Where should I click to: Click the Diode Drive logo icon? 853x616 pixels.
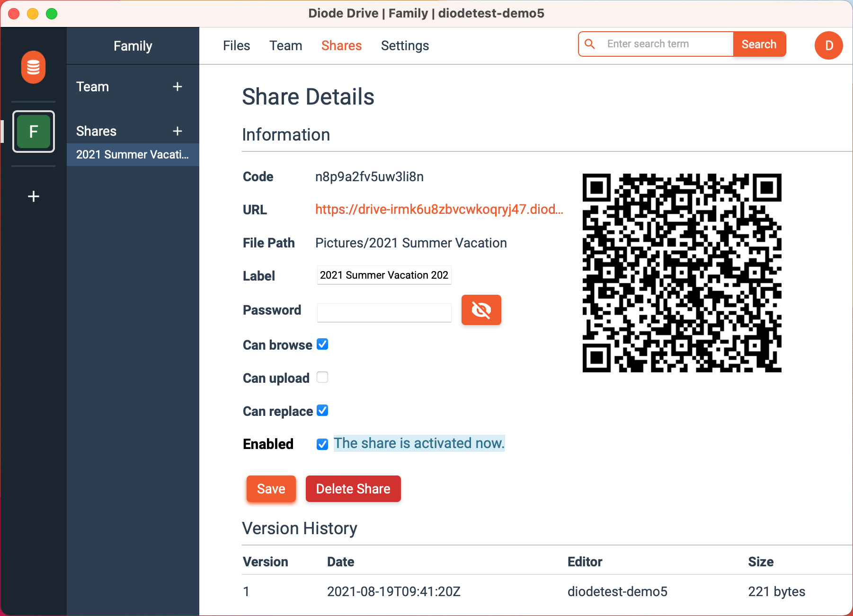(33, 67)
